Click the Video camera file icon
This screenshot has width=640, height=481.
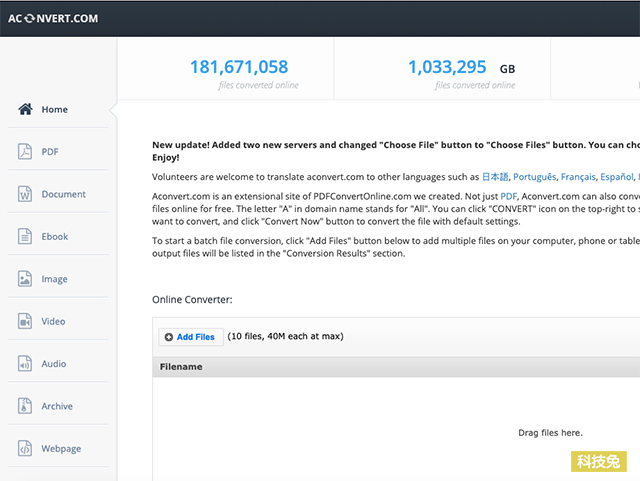(25, 321)
